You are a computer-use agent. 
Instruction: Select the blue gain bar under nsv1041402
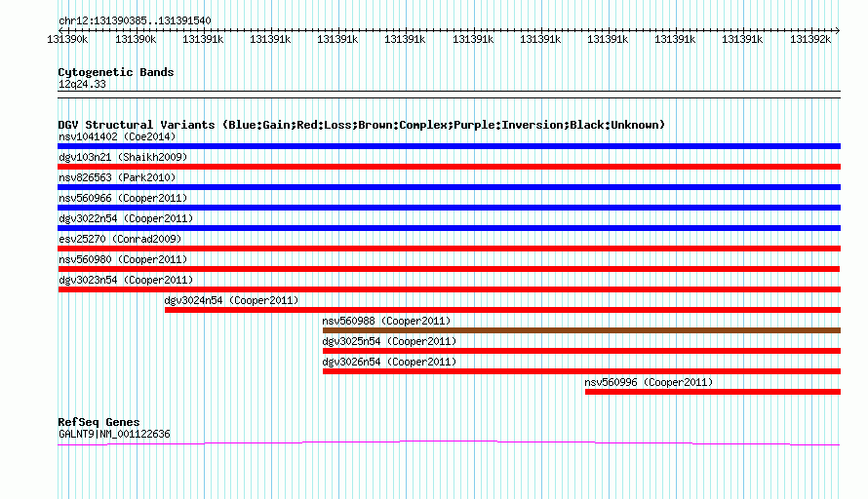click(449, 146)
